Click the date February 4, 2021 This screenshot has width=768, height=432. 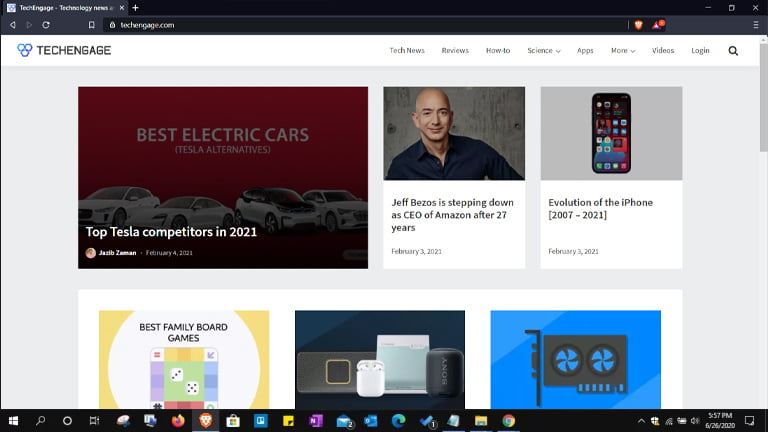pos(169,253)
